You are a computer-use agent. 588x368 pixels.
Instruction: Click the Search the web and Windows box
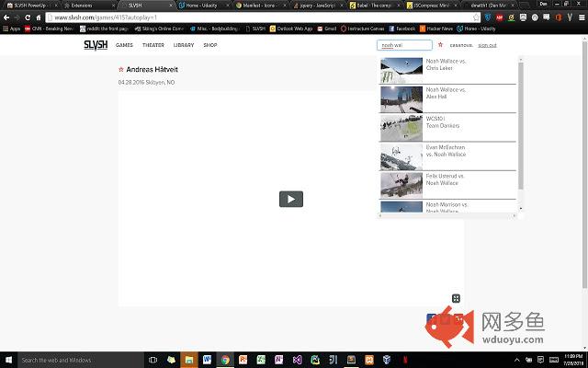click(x=81, y=360)
